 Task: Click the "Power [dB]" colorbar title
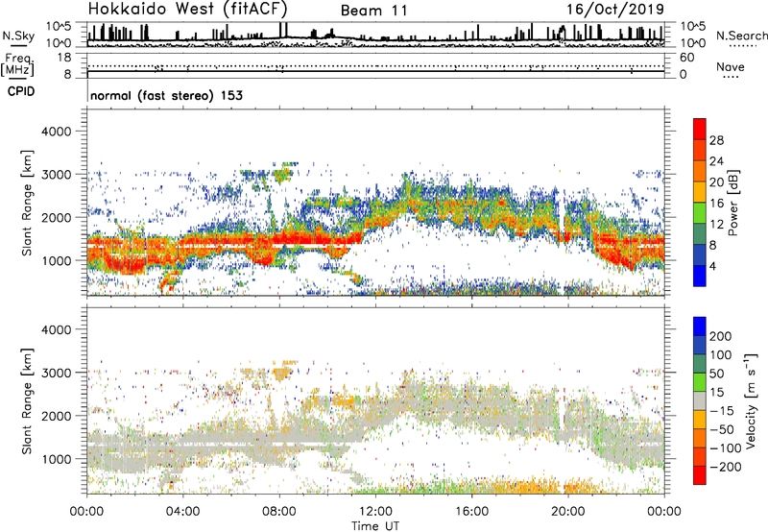(733, 203)
